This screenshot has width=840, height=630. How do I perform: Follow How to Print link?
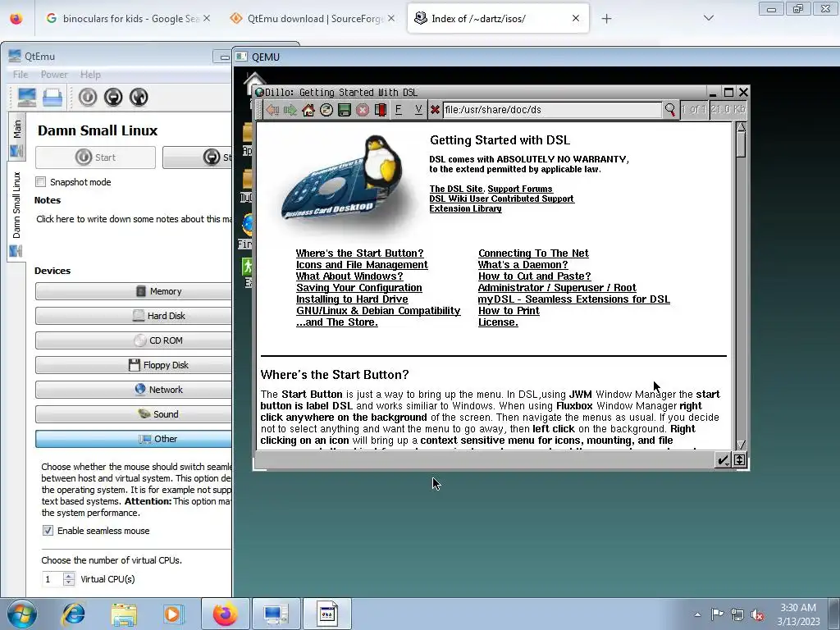coord(509,311)
